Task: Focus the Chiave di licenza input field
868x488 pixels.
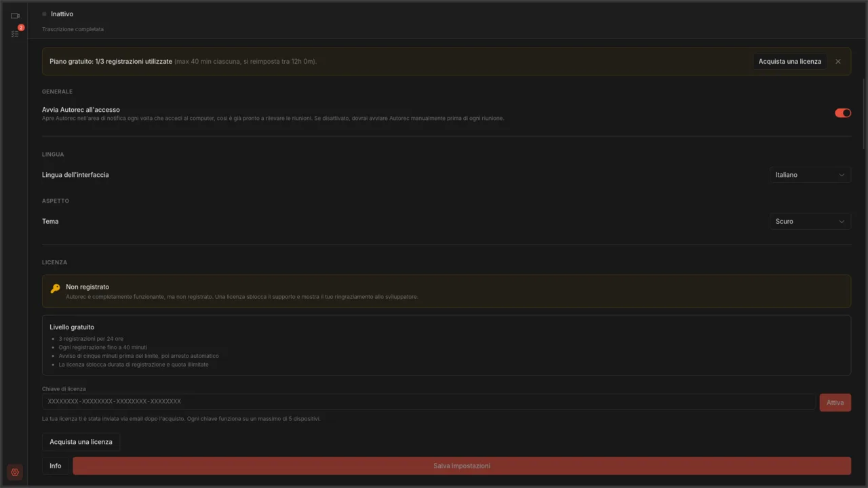Action: click(429, 402)
